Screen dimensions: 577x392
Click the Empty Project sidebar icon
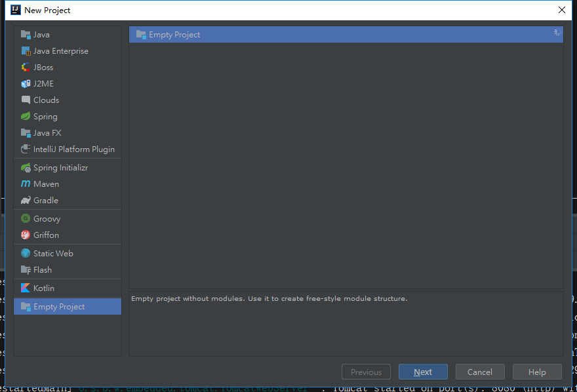[26, 307]
